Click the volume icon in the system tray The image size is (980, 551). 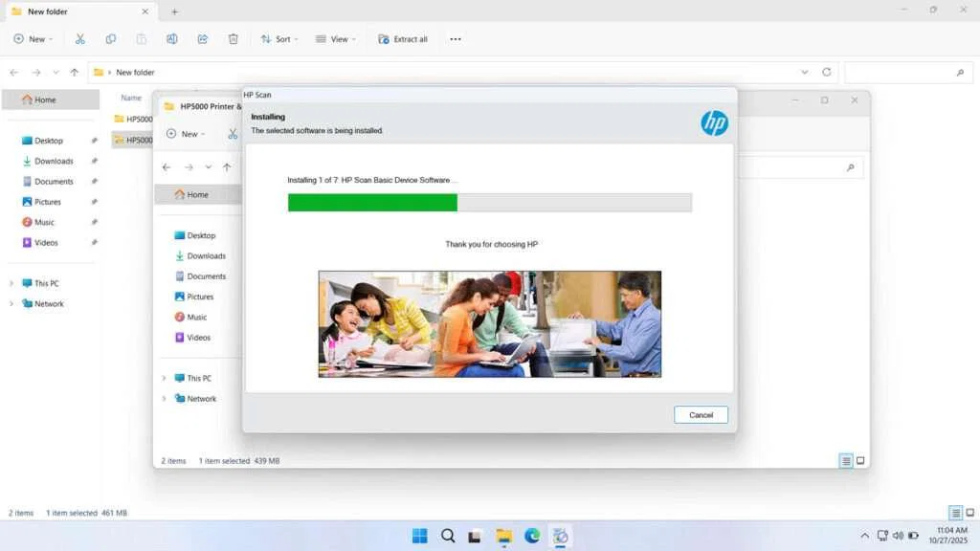pyautogui.click(x=898, y=536)
